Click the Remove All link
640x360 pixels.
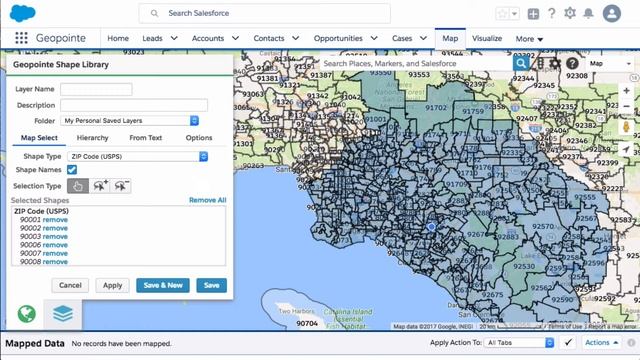tap(207, 200)
